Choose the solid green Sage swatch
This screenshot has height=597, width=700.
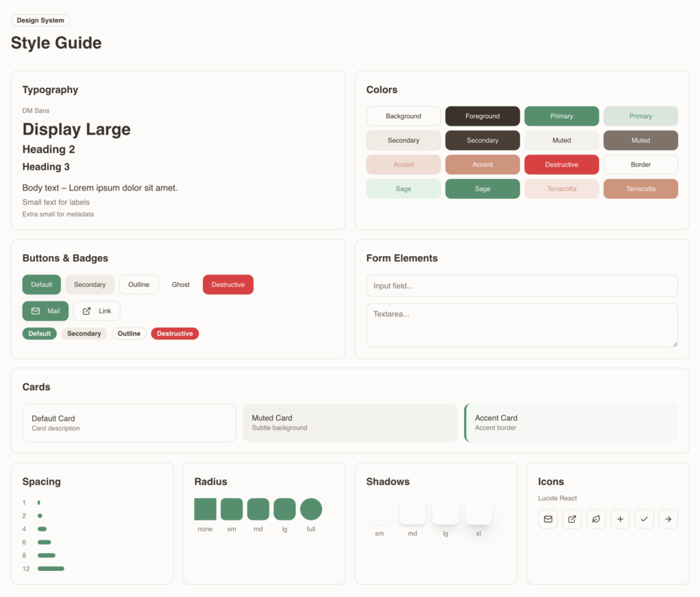[x=482, y=189]
